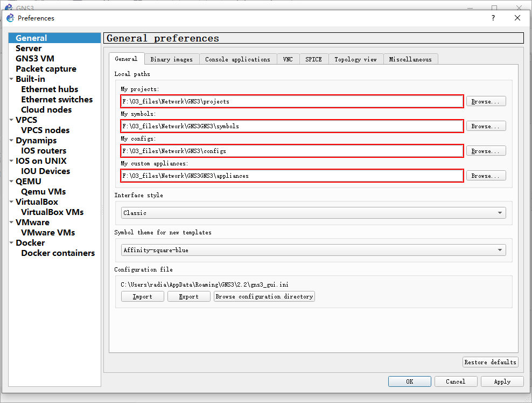Apply the preference changes
The image size is (532, 403).
(502, 381)
